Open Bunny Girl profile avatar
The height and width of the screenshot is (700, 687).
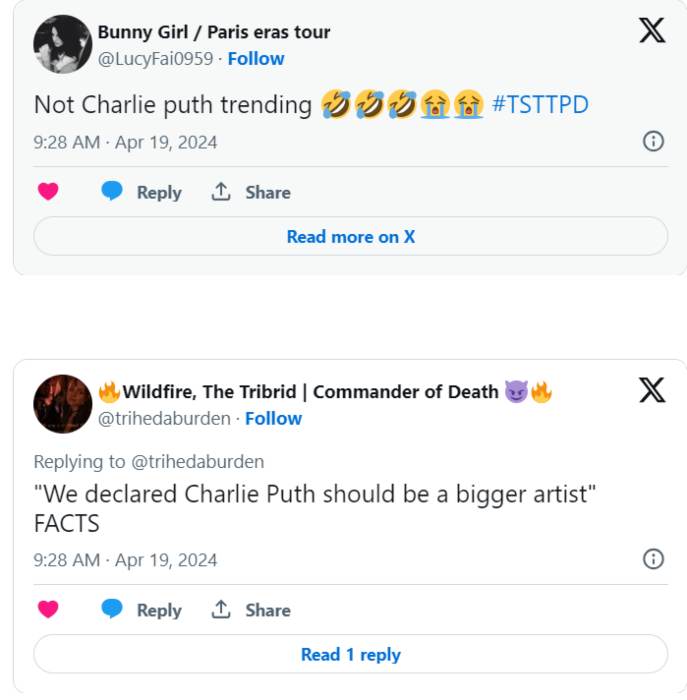pyautogui.click(x=63, y=44)
